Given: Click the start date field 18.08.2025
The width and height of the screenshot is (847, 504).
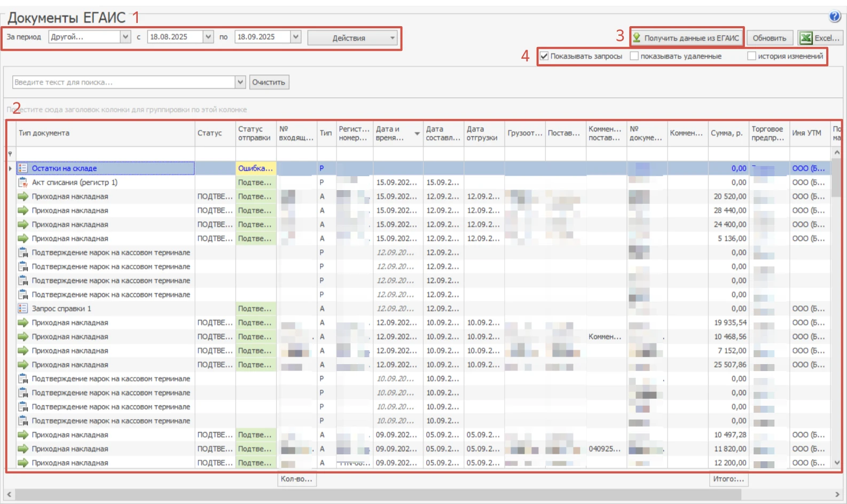Looking at the screenshot, I should click(175, 37).
